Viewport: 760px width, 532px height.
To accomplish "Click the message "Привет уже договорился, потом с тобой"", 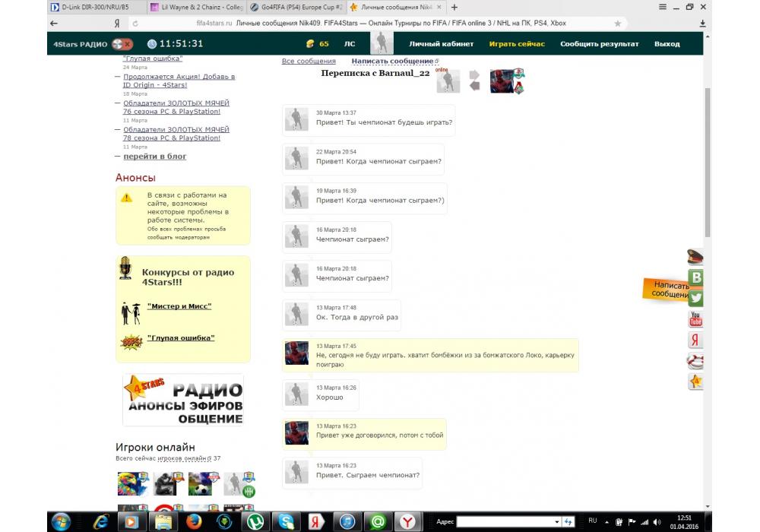I will (379, 435).
